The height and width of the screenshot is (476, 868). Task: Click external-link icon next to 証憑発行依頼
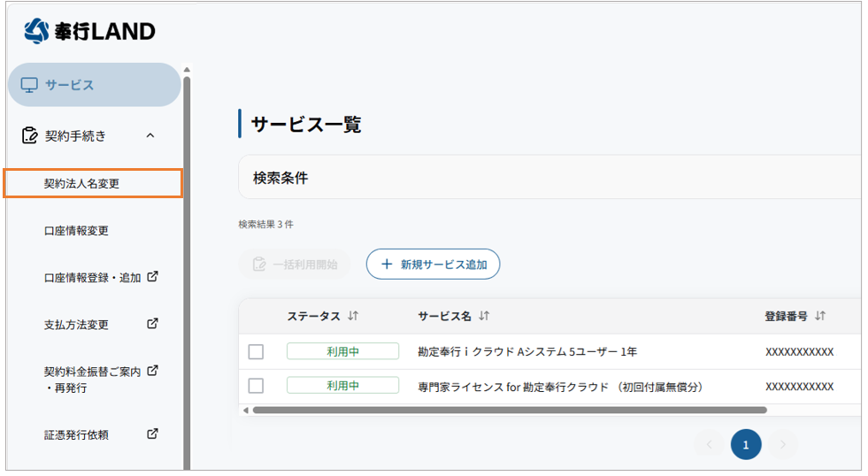click(152, 434)
